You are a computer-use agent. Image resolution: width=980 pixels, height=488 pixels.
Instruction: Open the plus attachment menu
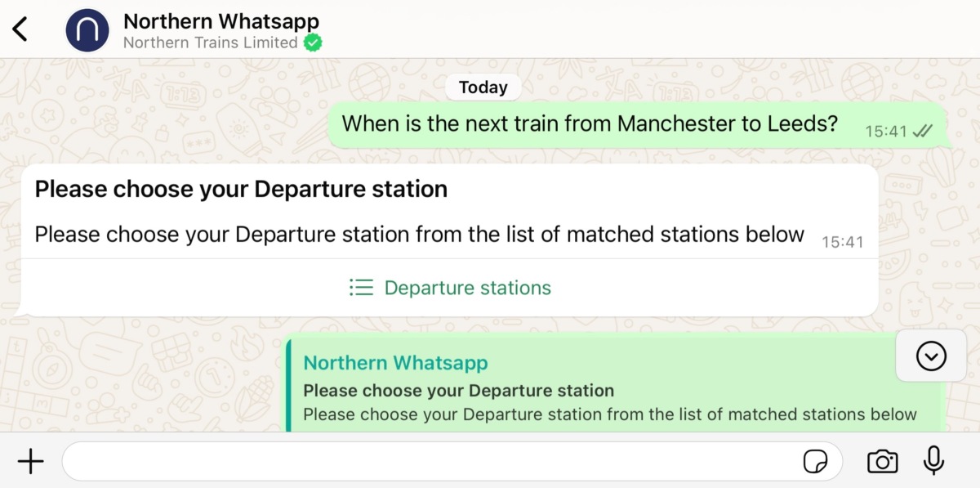pyautogui.click(x=30, y=462)
